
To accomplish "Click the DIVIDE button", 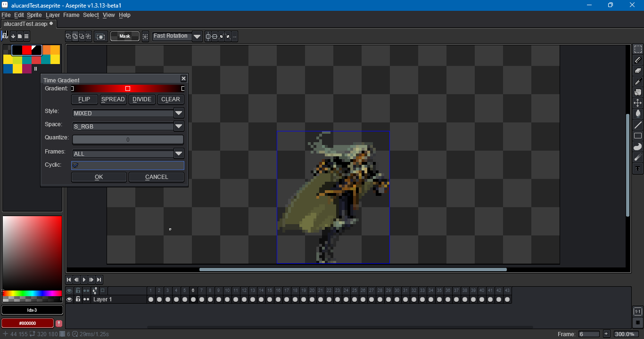I will pyautogui.click(x=142, y=99).
